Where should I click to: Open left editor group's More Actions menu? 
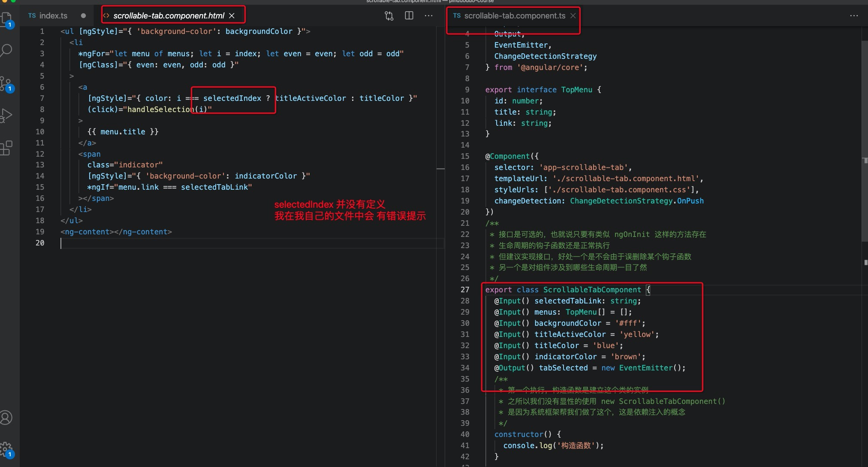click(428, 16)
